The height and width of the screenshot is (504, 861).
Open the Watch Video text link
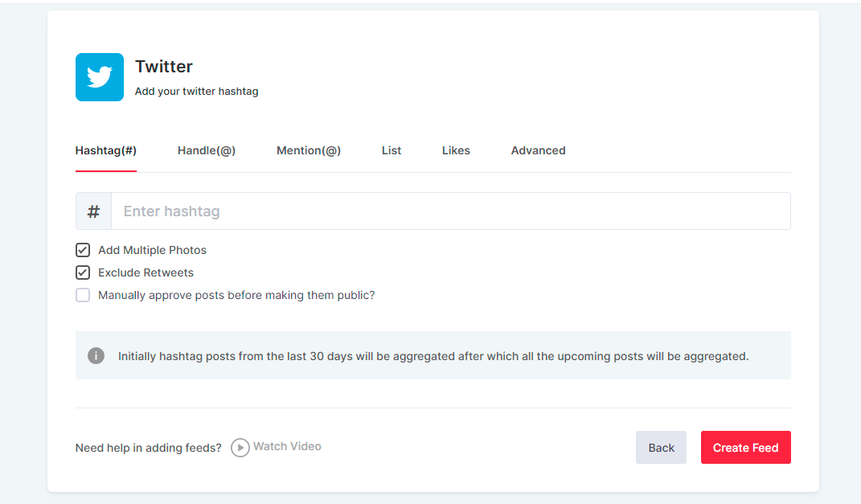pos(287,447)
